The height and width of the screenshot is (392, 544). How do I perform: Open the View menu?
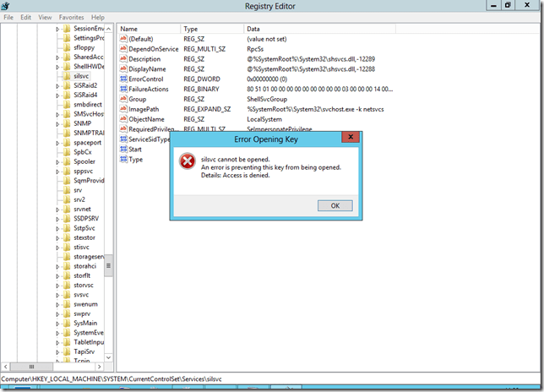[45, 18]
